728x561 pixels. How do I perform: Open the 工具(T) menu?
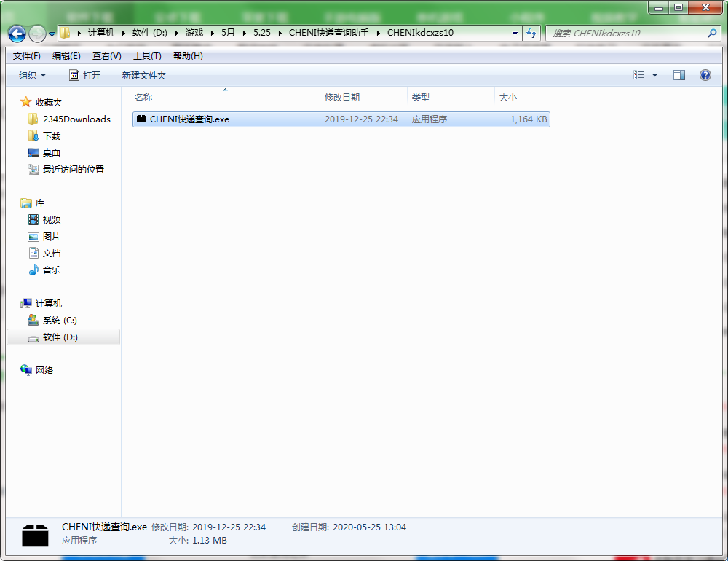click(147, 56)
